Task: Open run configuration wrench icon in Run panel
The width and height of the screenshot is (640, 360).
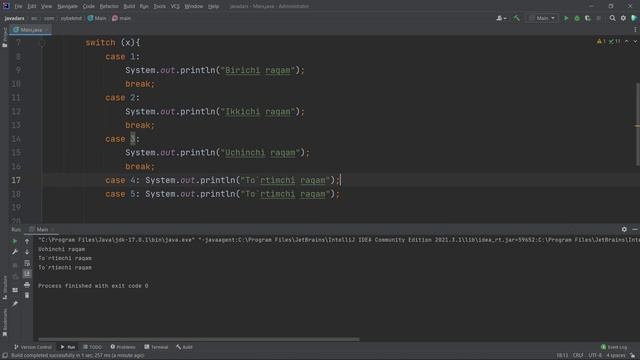Action: point(15,252)
